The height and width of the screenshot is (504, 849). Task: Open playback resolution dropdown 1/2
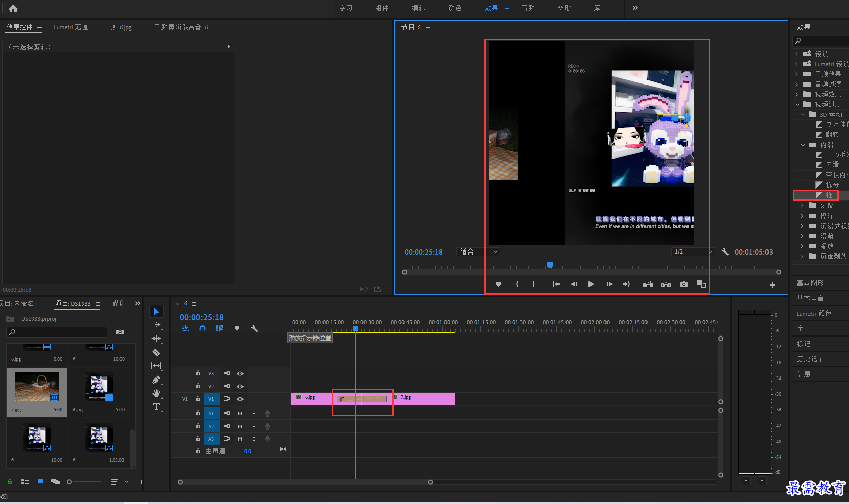coord(693,251)
